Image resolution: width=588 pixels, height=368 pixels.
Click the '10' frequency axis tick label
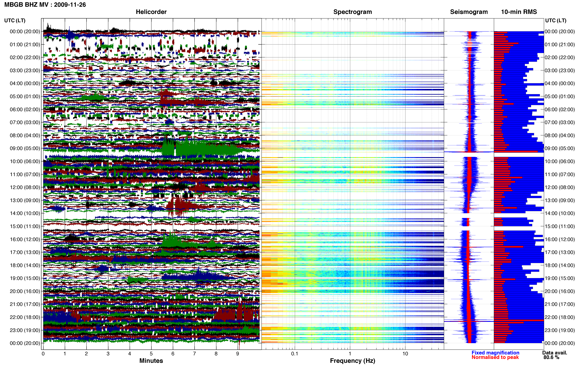[405, 354]
